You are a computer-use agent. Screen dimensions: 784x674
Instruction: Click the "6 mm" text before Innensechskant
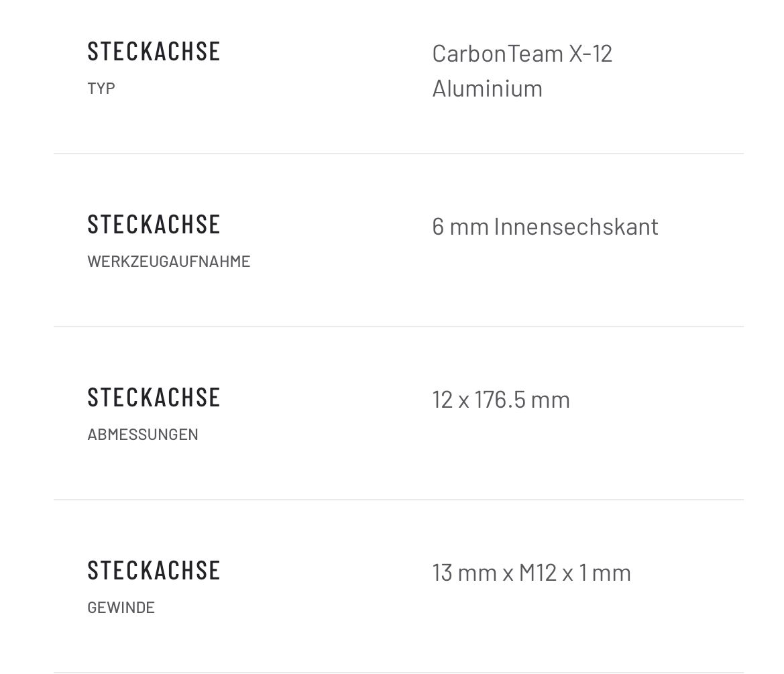coord(460,227)
